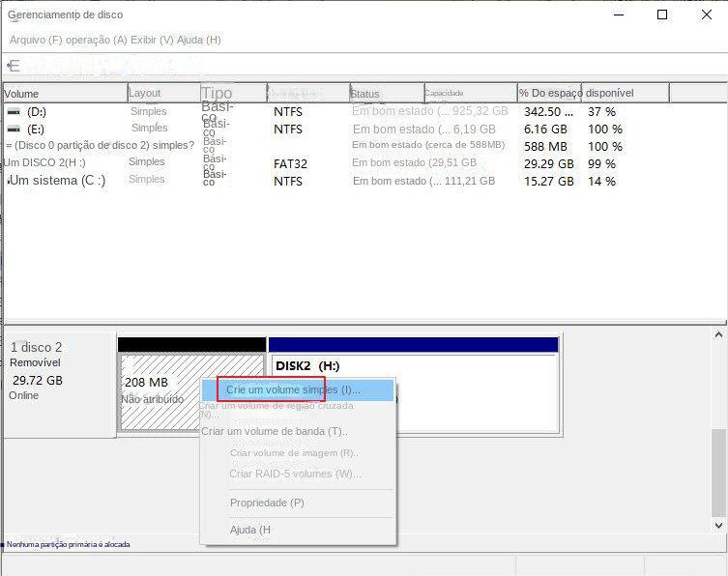The width and height of the screenshot is (728, 576).
Task: Choose Criar RAID-5 volumes (W)
Action: 295,474
